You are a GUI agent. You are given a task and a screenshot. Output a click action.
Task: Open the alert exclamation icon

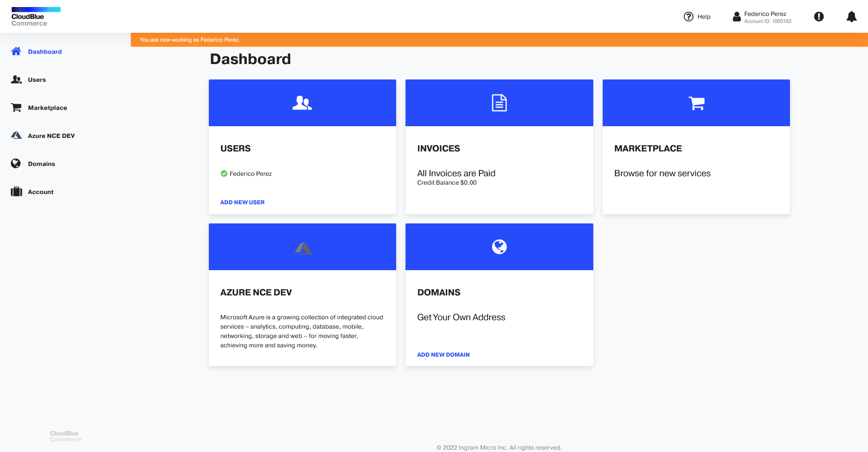tap(819, 17)
